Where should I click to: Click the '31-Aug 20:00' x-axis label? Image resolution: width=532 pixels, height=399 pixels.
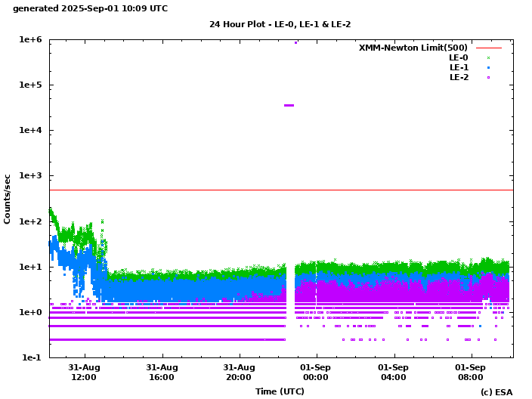click(239, 373)
